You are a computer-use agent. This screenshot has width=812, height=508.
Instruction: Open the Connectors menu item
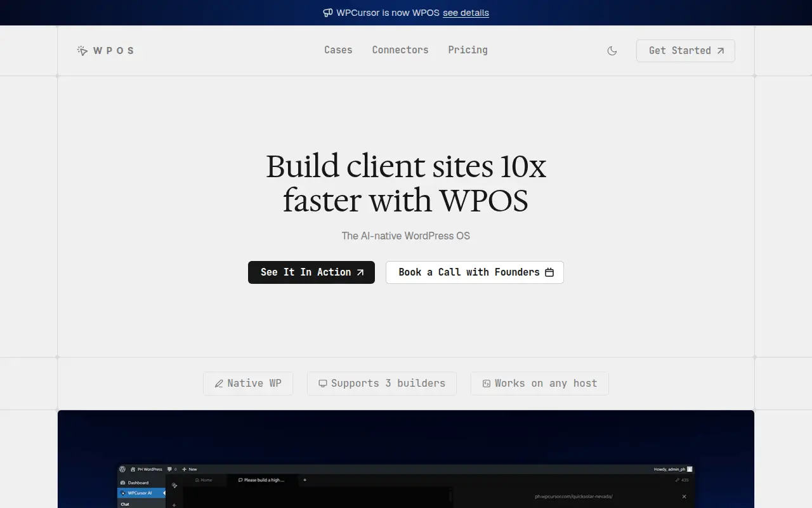(400, 50)
